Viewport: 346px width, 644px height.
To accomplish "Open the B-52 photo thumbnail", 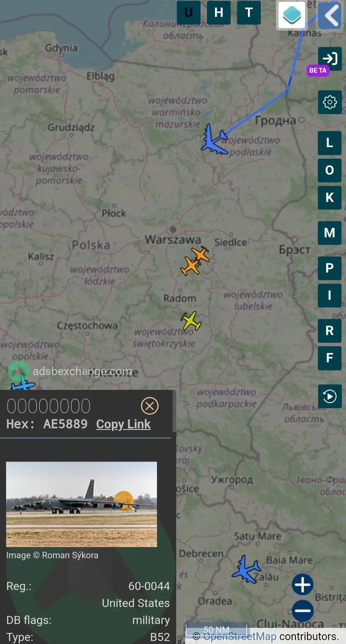I will coord(82,504).
